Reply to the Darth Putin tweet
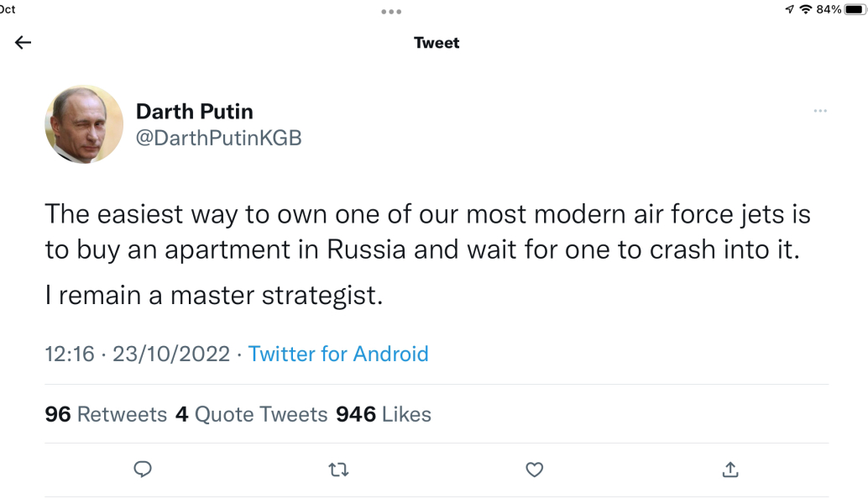This screenshot has height=504, width=868. pos(143,470)
